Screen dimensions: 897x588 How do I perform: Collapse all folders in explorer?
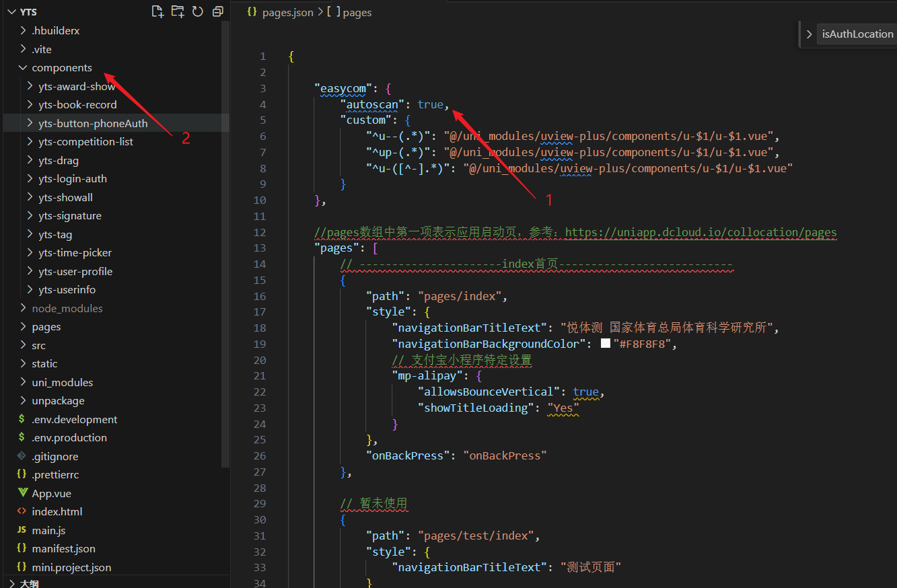tap(217, 11)
